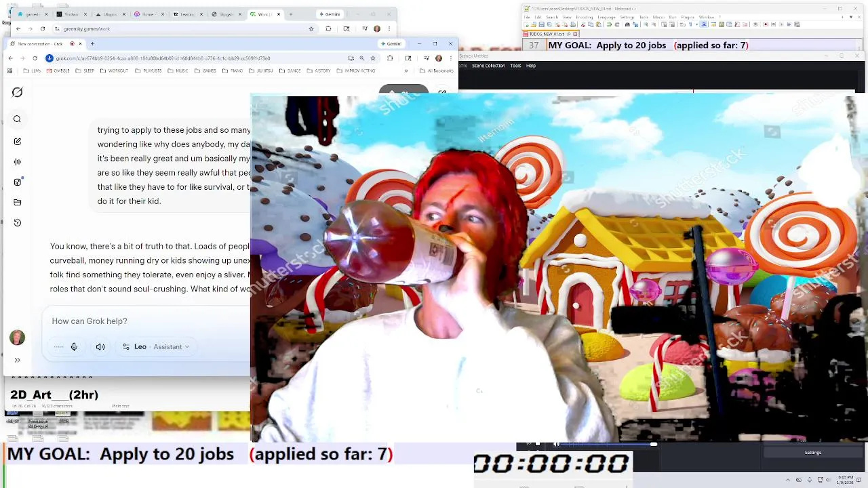The height and width of the screenshot is (488, 868).
Task: Click Notepad++ new file toolbar icon
Action: [526, 24]
